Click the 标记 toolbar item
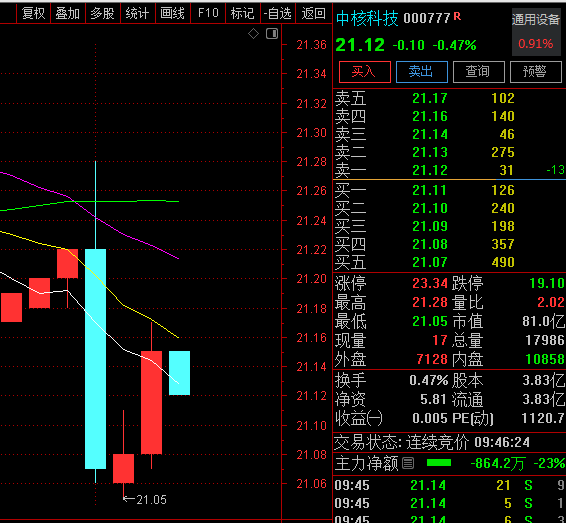The height and width of the screenshot is (523, 566). (x=243, y=14)
